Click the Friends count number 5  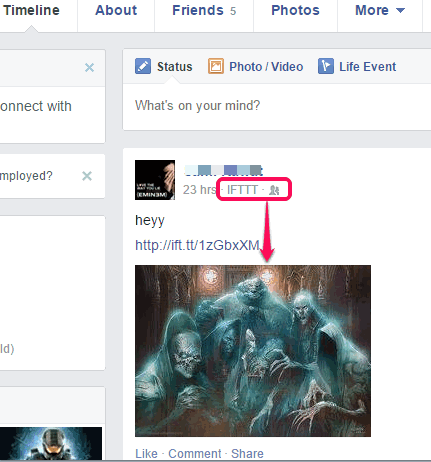[233, 11]
